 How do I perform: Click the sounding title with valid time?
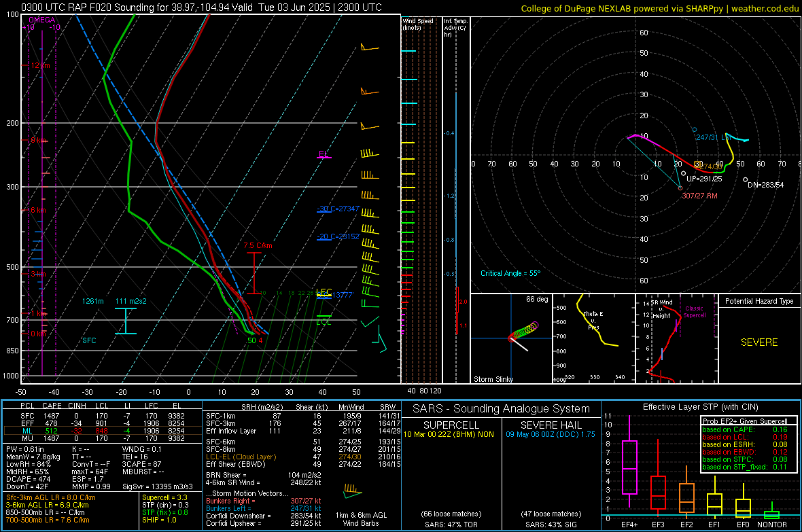pyautogui.click(x=202, y=7)
